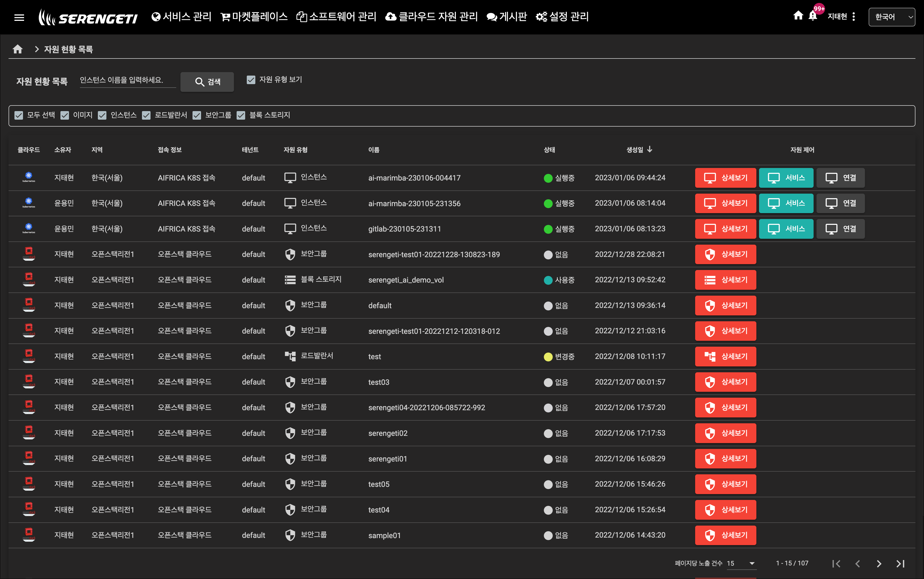The image size is (924, 579).
Task: Focus the instance name search field
Action: [128, 80]
